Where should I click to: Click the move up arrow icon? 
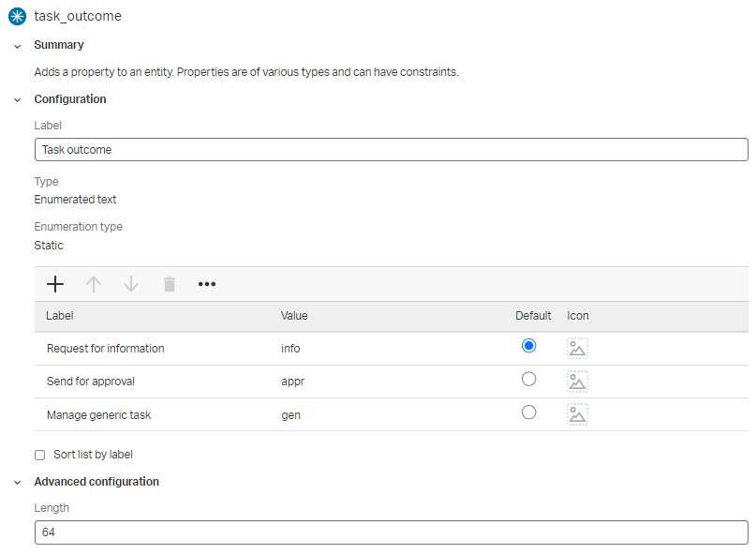tap(94, 284)
